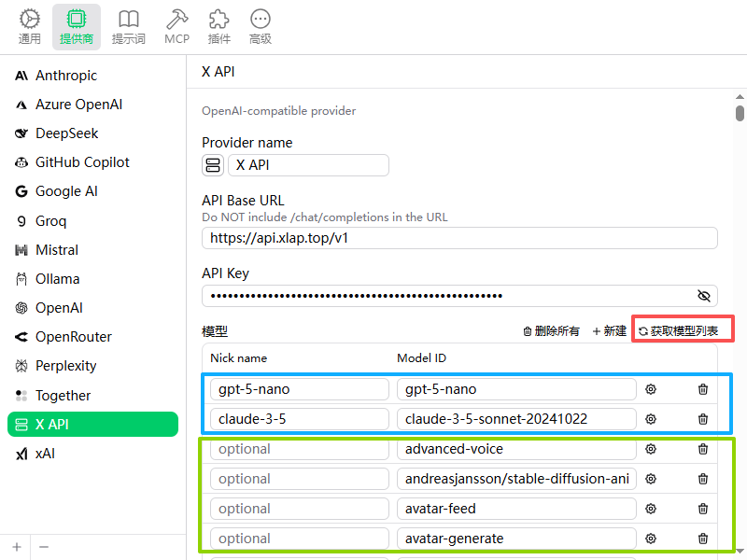Switch to the 提供商 providers tab
Viewport: 747px width, 560px height.
point(77,27)
